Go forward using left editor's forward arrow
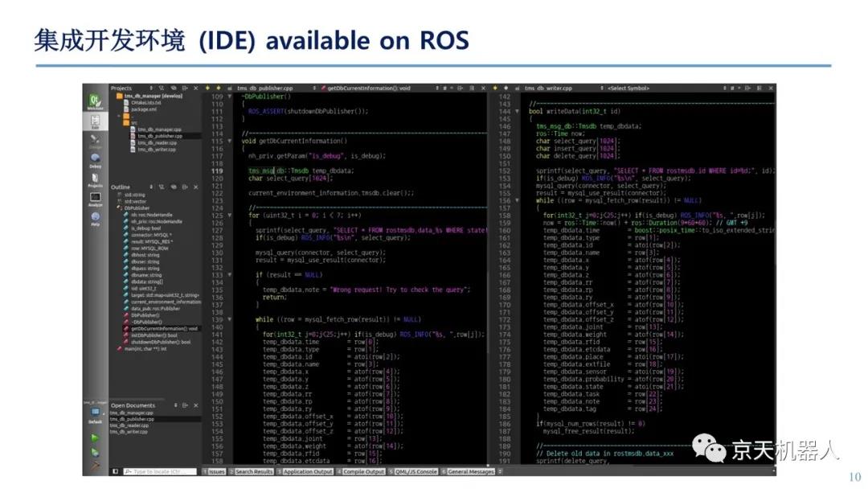The image size is (868, 489). [x=219, y=88]
